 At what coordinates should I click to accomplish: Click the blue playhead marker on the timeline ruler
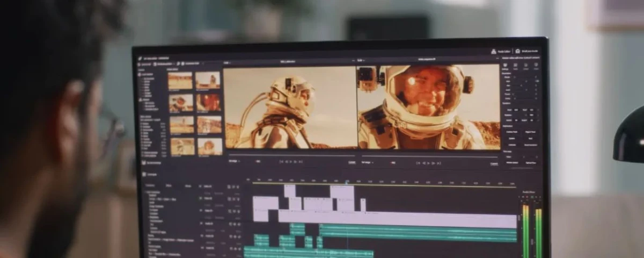coord(347,182)
